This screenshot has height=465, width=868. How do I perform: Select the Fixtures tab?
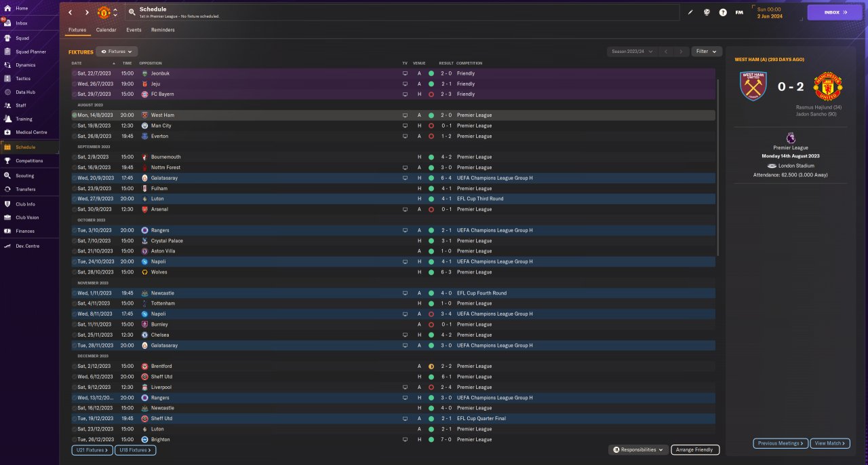77,30
